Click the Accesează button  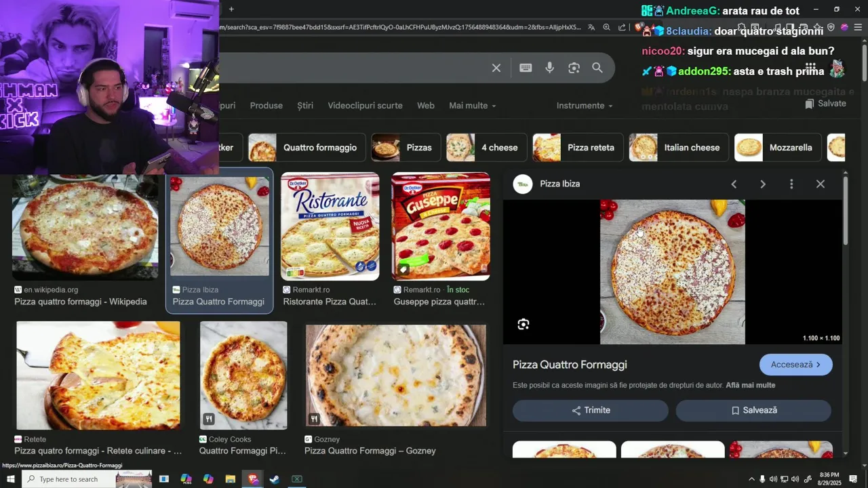pyautogui.click(x=796, y=365)
